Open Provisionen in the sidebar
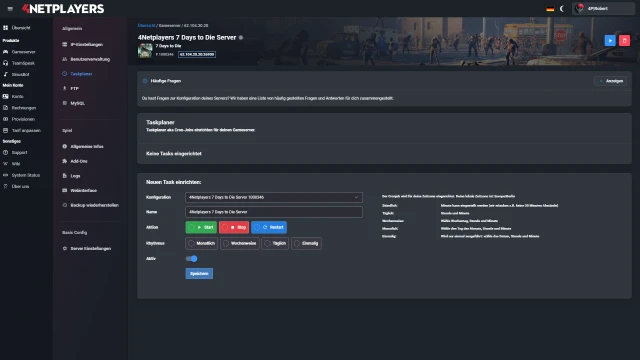 click(19, 119)
